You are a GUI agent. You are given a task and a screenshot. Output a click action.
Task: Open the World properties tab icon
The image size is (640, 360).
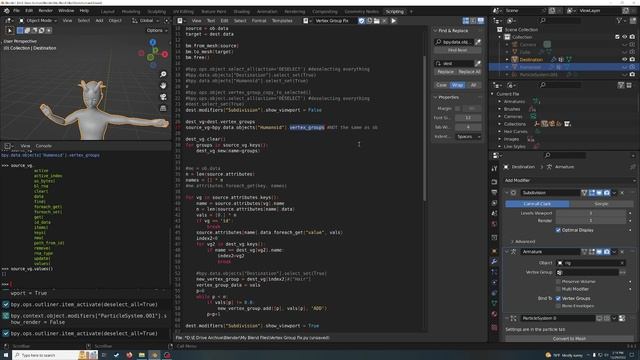pyautogui.click(x=494, y=224)
